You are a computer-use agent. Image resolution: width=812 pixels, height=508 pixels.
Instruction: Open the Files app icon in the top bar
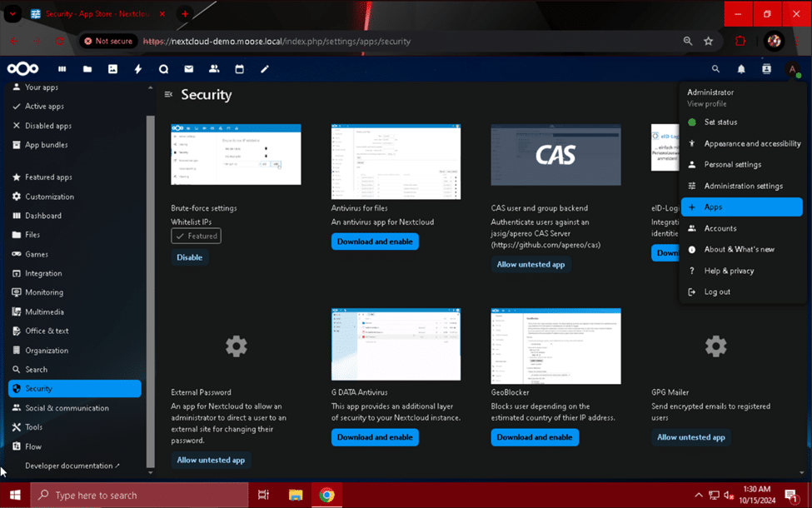pos(87,69)
